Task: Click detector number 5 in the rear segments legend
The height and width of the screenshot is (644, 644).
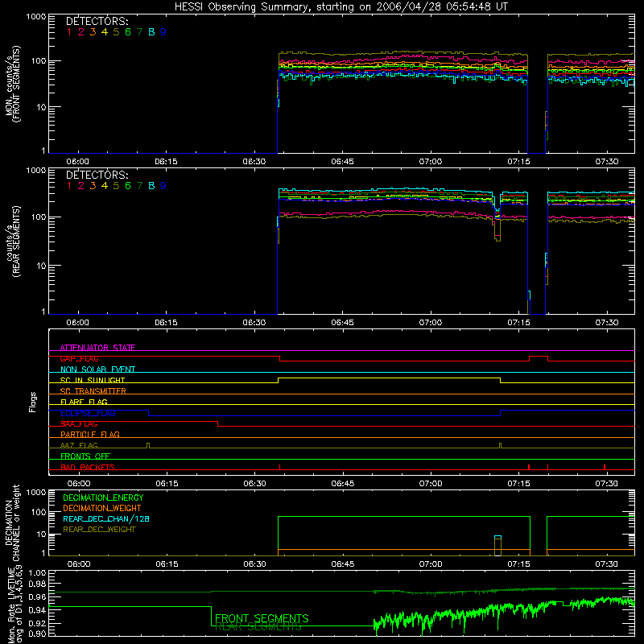Action: pos(116,186)
